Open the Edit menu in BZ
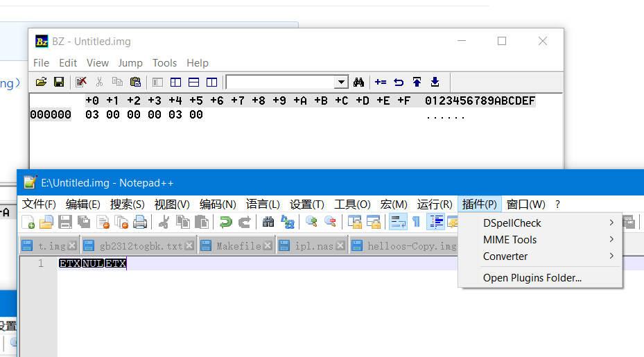Image resolution: width=644 pixels, height=357 pixels. coord(68,63)
